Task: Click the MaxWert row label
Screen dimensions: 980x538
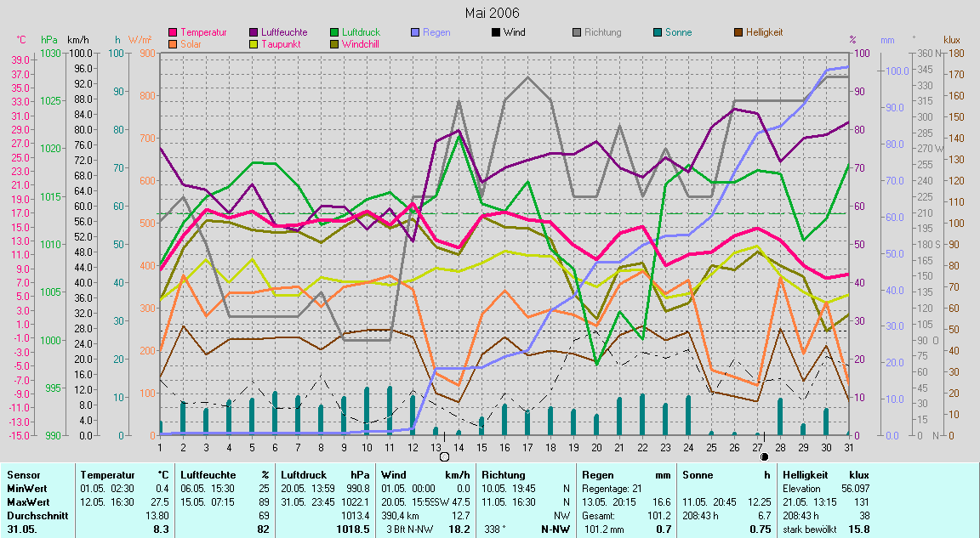Action: [x=28, y=502]
